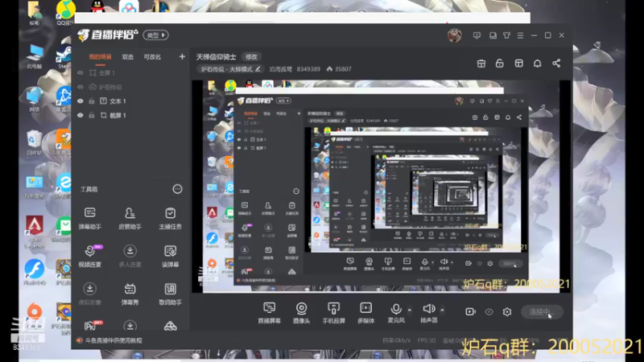Open Apex Legends desktop shortcut
644x362 pixels.
(x=35, y=231)
